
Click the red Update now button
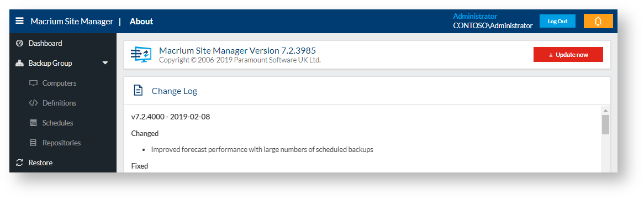coord(568,55)
